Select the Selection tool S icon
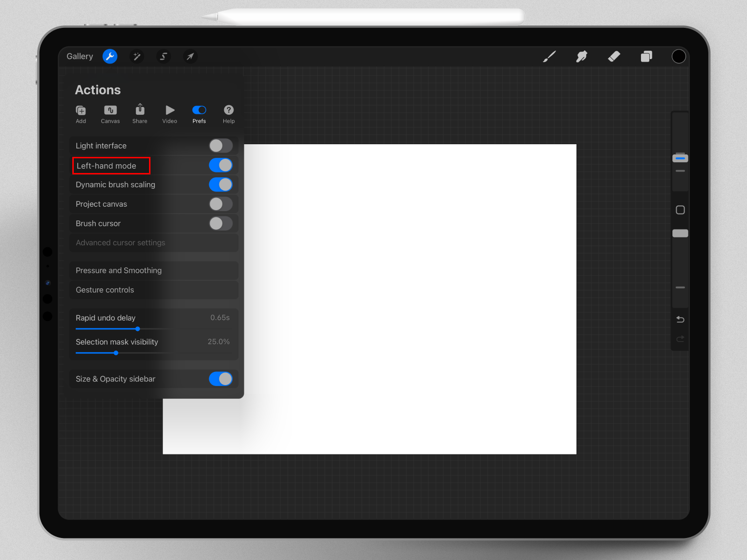Screen dimensions: 747x560 [x=164, y=57]
